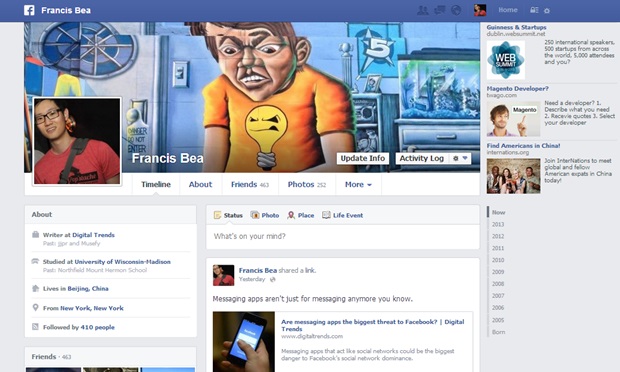This screenshot has height=372, width=620.
Task: Open the New York, New York link
Action: coord(92,308)
